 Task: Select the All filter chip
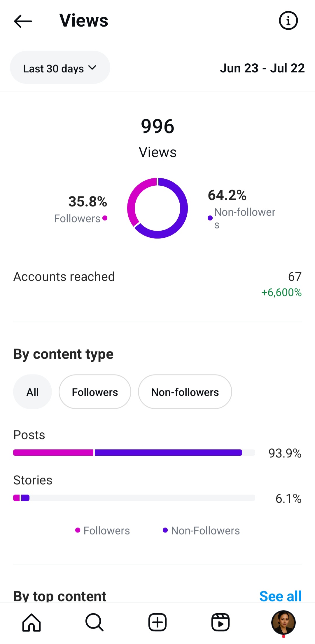coord(32,392)
